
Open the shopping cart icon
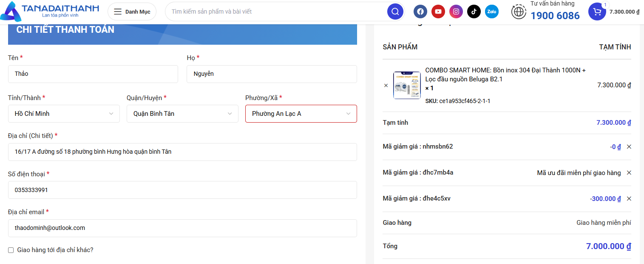pyautogui.click(x=597, y=11)
